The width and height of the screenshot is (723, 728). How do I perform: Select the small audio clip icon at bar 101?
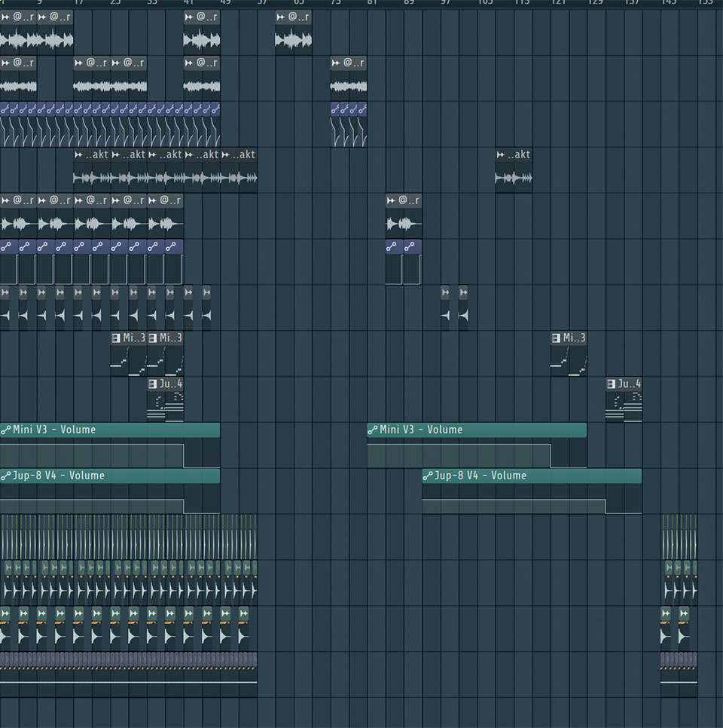tap(463, 292)
